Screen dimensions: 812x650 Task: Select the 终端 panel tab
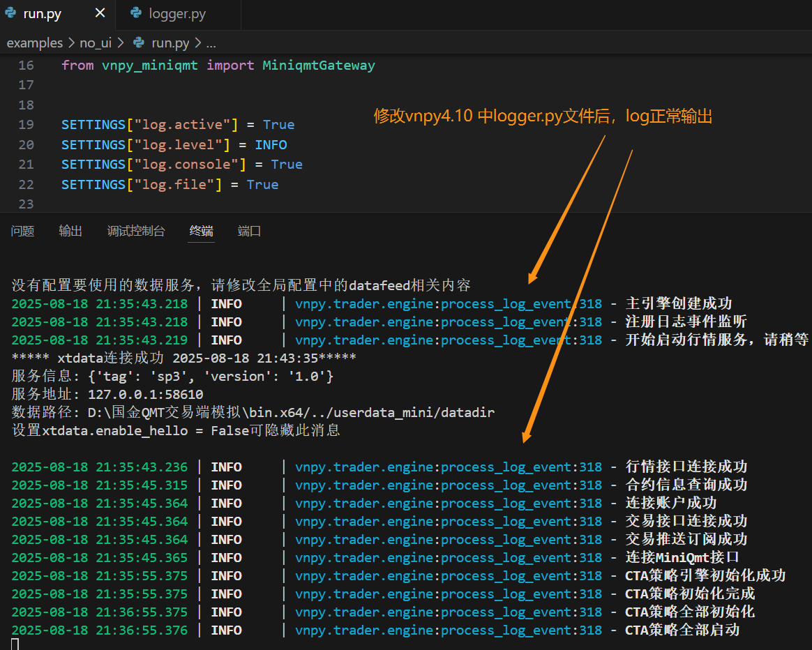pyautogui.click(x=201, y=231)
